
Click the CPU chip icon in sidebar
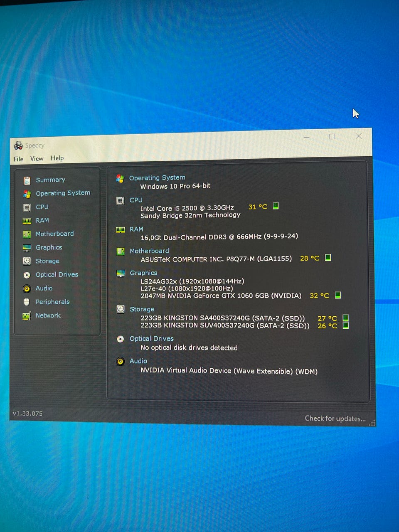[x=27, y=207]
